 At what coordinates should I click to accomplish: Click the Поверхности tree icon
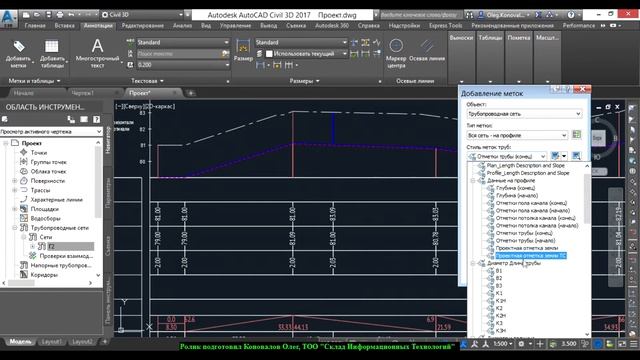click(24, 180)
